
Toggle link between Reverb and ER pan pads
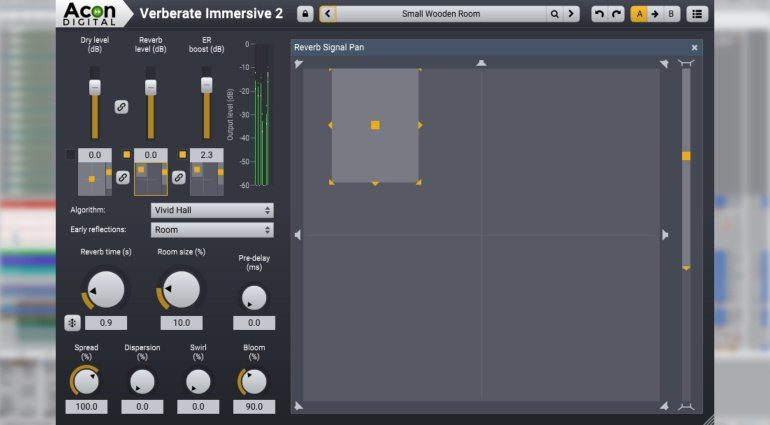tap(179, 177)
